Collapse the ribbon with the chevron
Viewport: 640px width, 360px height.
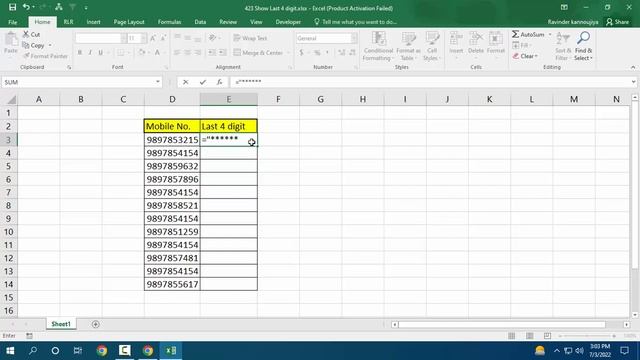pos(633,67)
